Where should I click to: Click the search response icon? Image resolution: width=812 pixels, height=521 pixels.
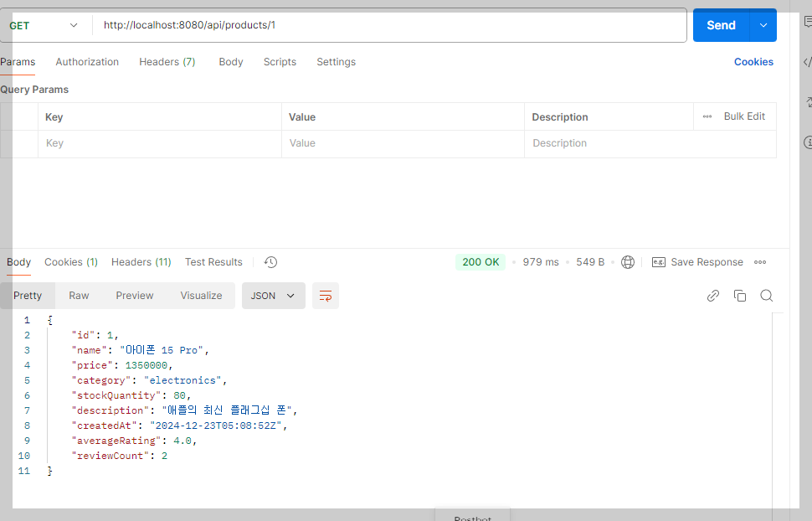click(x=767, y=296)
